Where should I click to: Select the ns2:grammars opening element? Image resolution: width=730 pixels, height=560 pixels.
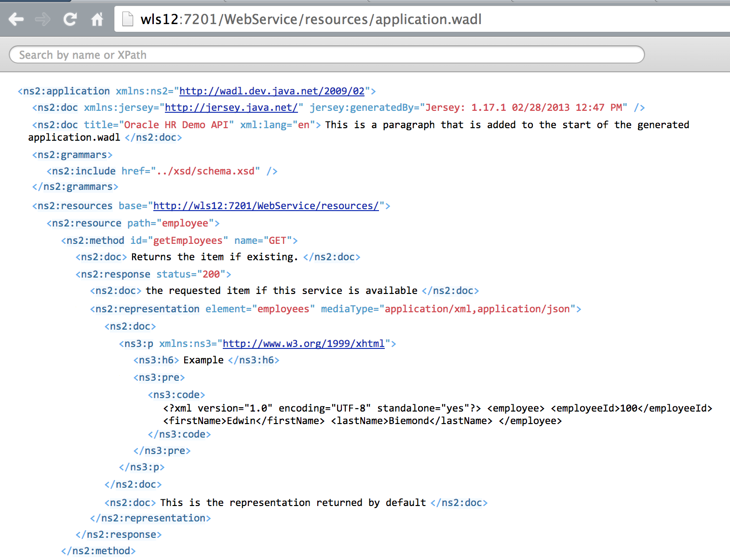71,154
